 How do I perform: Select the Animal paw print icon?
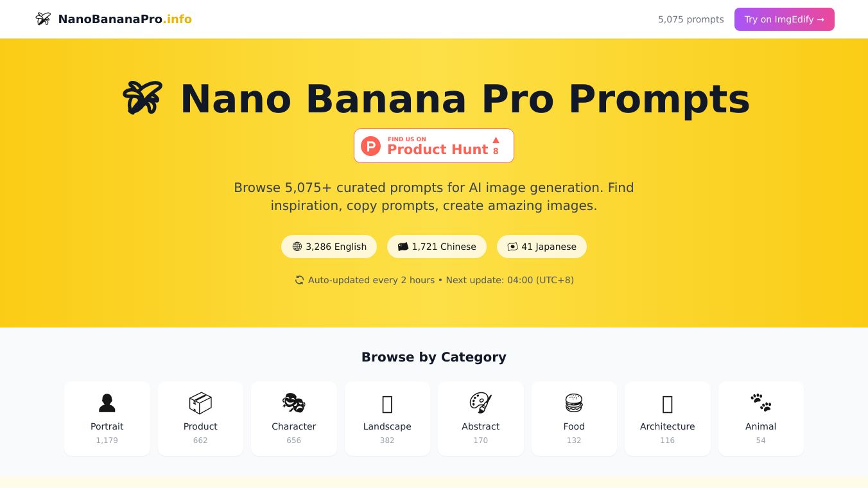click(760, 403)
